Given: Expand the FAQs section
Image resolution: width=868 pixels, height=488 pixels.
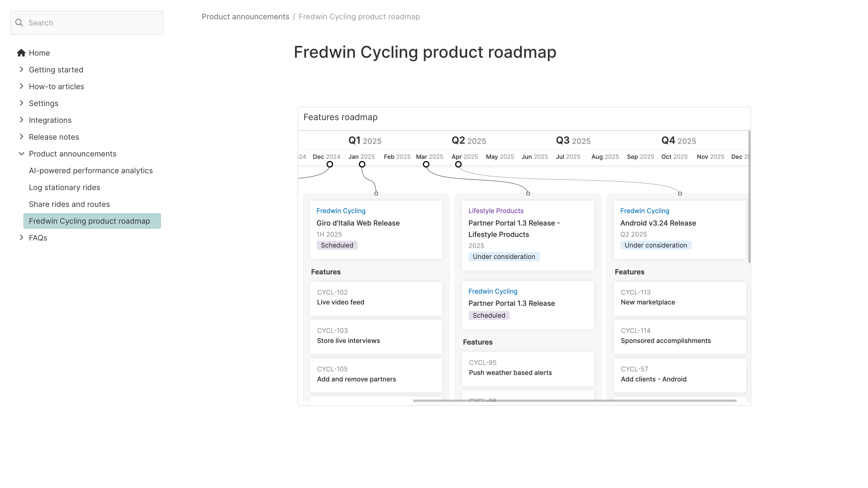Looking at the screenshot, I should click(x=22, y=237).
